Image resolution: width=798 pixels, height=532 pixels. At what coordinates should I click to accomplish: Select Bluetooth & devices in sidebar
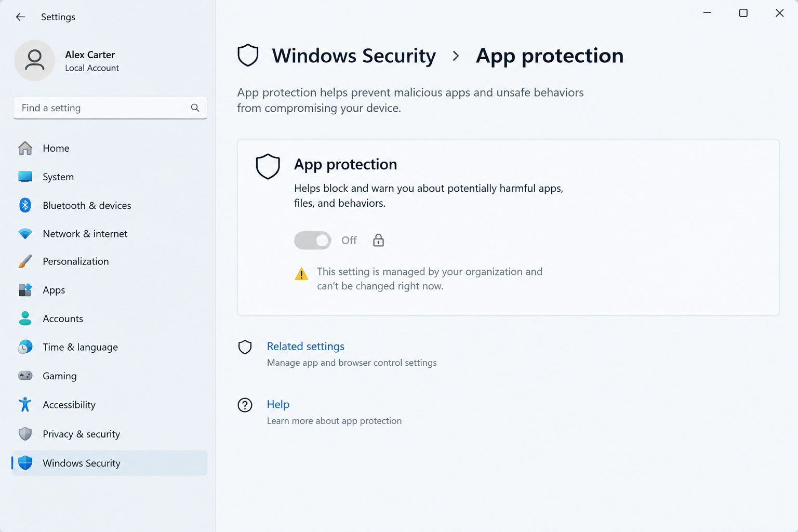110,205
